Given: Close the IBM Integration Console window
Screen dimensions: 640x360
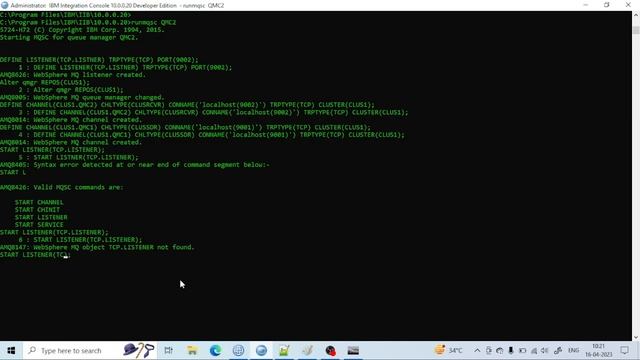Looking at the screenshot, I should pyautogui.click(x=628, y=5).
